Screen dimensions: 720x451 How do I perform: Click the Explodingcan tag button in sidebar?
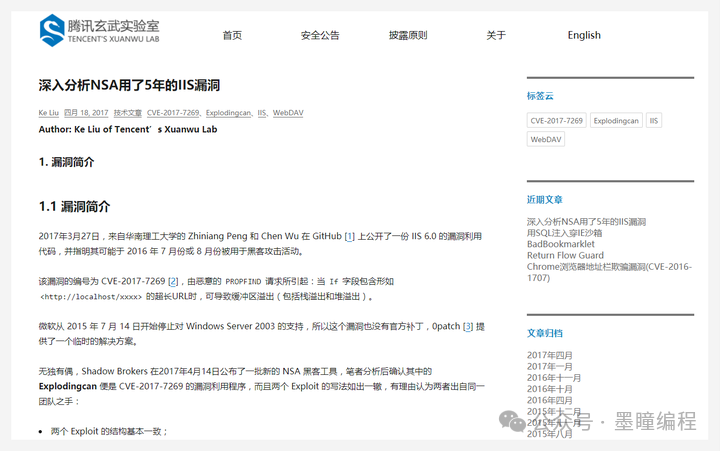pyautogui.click(x=615, y=121)
